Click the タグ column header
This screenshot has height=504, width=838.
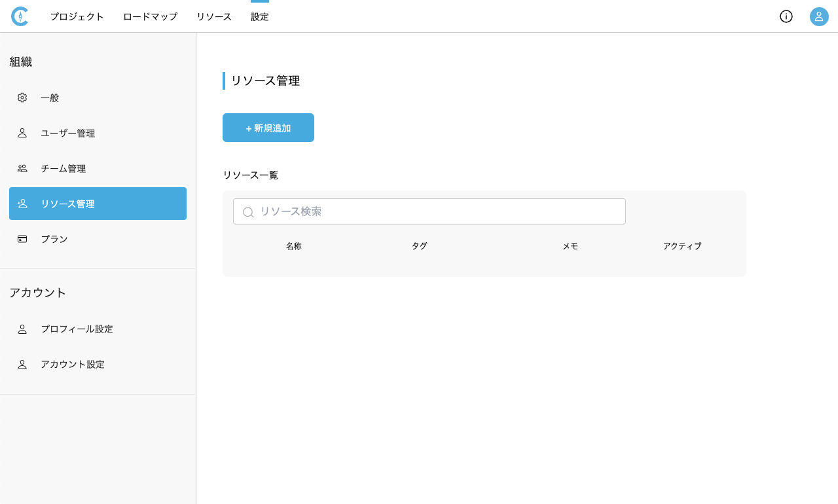tap(419, 246)
